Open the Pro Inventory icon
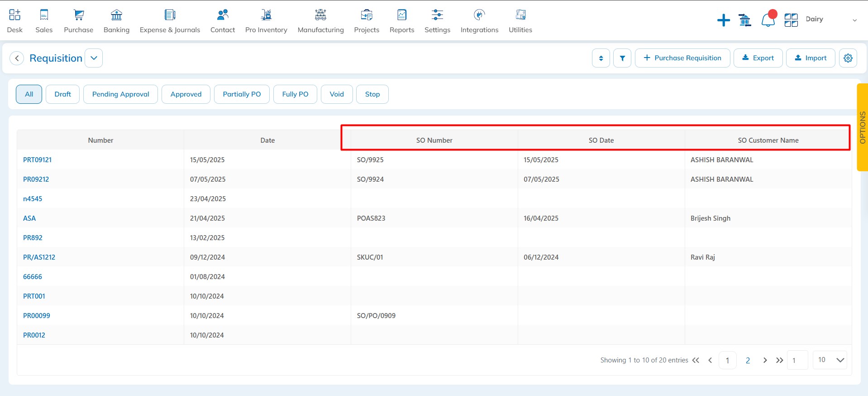 tap(266, 15)
